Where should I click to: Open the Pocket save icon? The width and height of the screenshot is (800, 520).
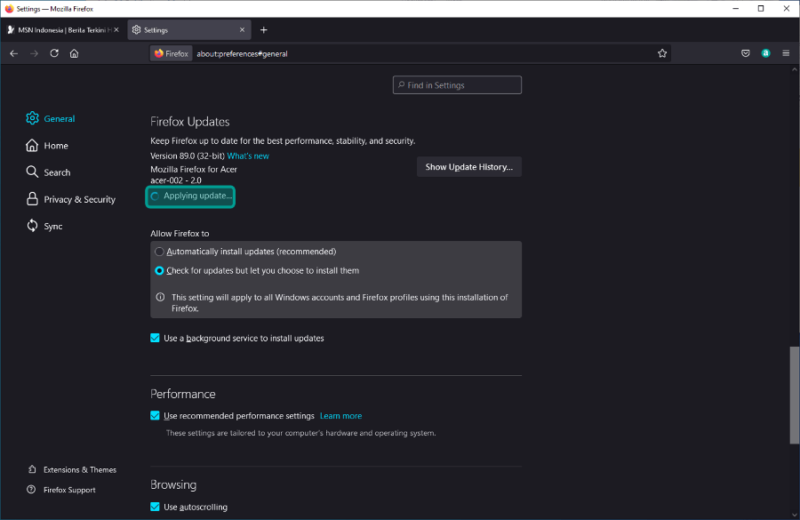pyautogui.click(x=745, y=54)
